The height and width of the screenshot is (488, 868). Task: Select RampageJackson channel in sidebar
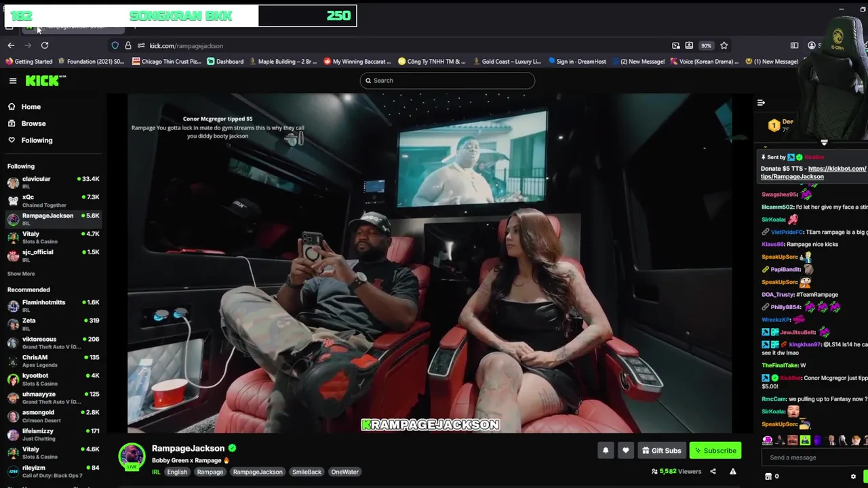(53, 219)
